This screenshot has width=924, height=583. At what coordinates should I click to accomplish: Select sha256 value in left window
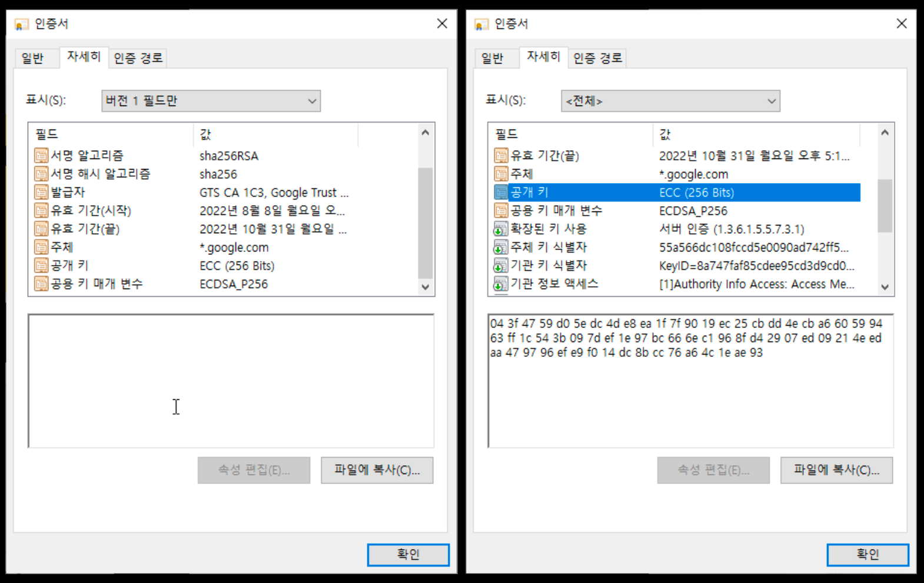(218, 174)
